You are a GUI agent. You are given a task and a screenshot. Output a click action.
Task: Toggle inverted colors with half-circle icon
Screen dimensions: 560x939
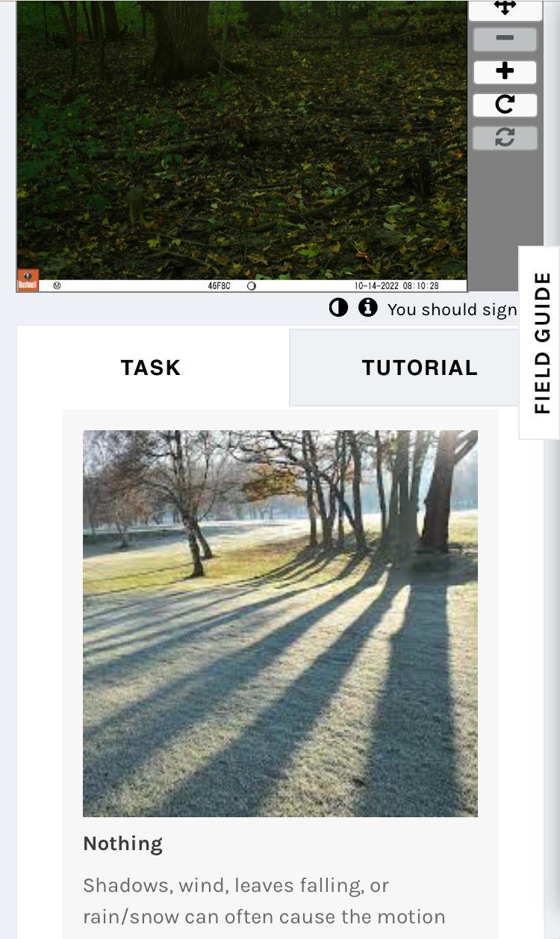tap(338, 308)
